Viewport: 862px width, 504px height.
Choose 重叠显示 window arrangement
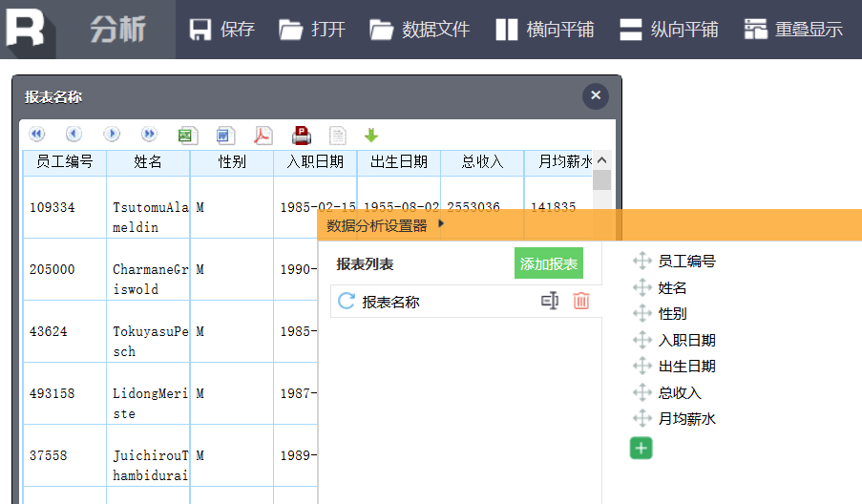793,30
